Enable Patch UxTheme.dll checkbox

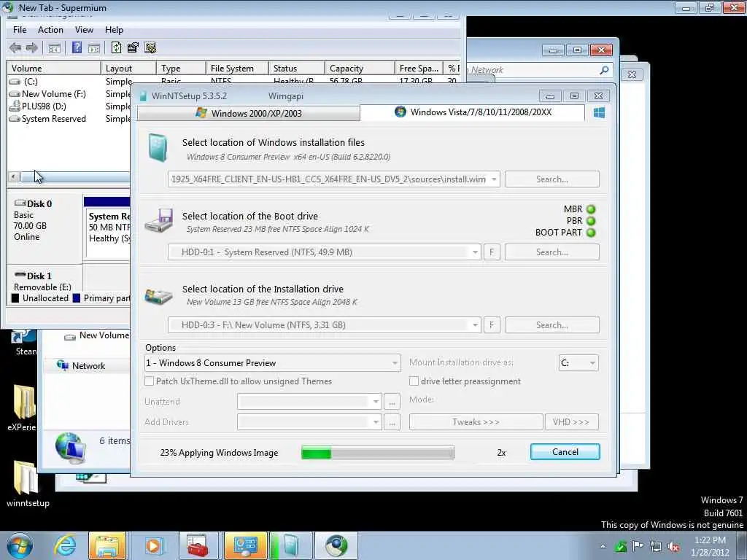click(149, 381)
